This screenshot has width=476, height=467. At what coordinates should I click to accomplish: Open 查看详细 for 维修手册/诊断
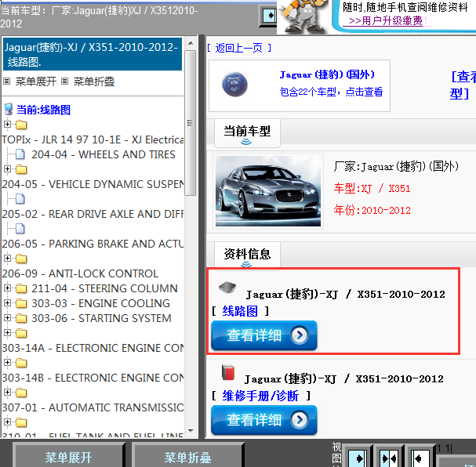pos(264,420)
